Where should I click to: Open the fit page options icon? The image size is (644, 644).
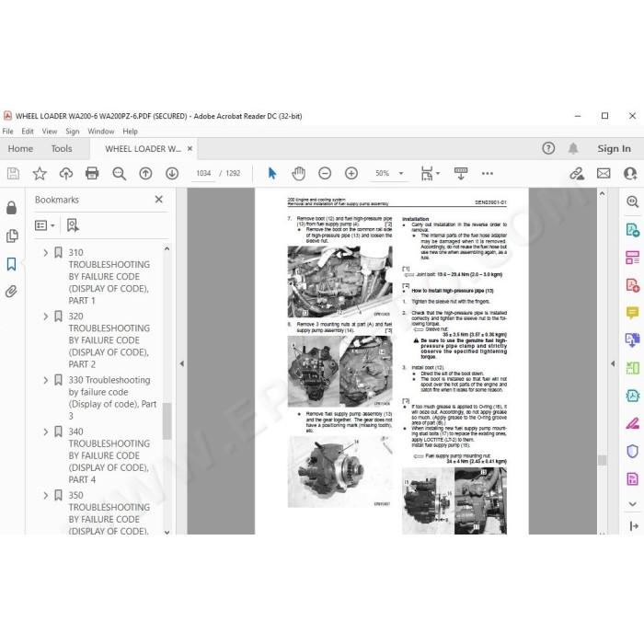pyautogui.click(x=430, y=173)
